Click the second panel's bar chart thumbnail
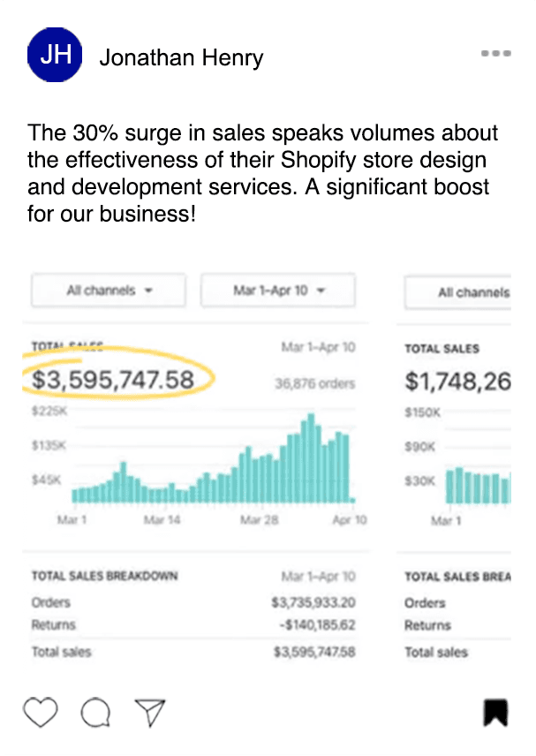The image size is (536, 756). [477, 486]
